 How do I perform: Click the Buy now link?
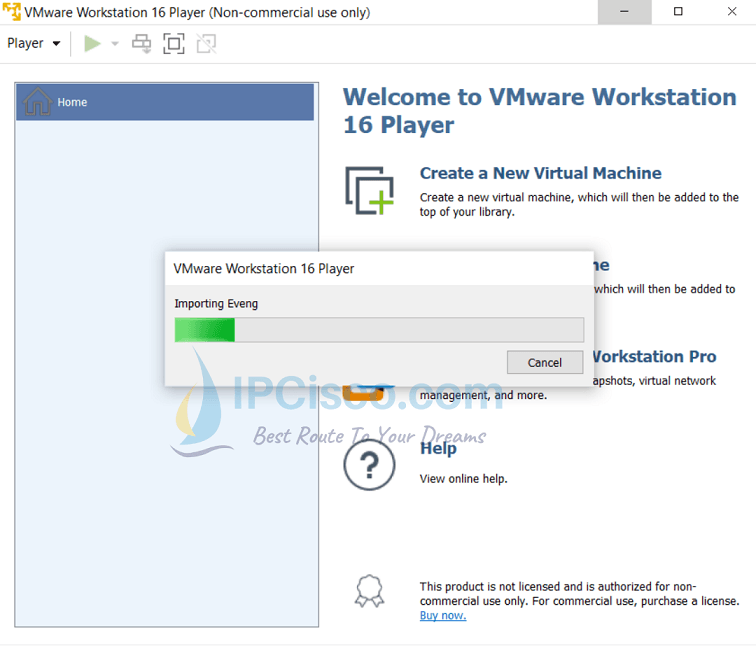click(x=443, y=616)
